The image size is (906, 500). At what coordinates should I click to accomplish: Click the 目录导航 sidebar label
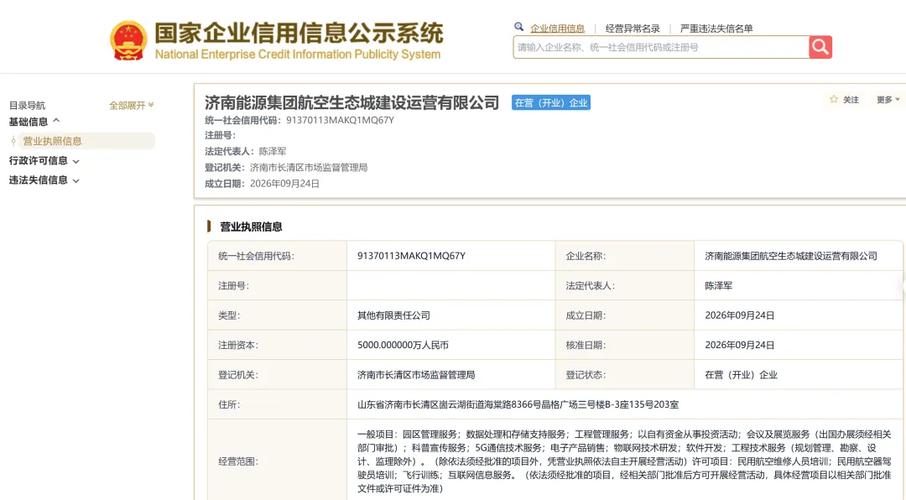(x=27, y=105)
